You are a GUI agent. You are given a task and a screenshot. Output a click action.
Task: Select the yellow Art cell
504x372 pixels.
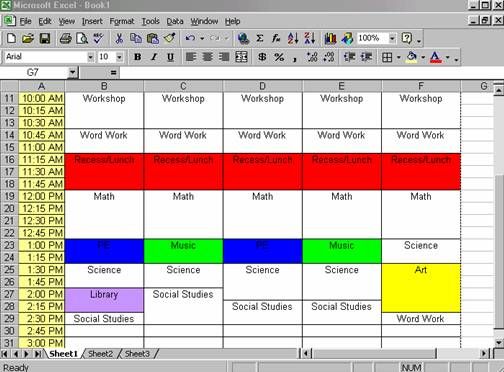[421, 288]
